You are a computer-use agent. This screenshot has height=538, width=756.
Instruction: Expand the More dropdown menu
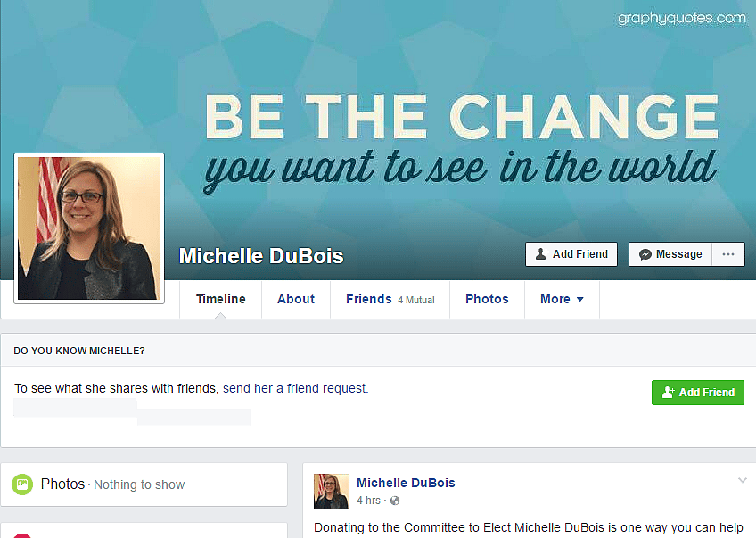coord(563,299)
